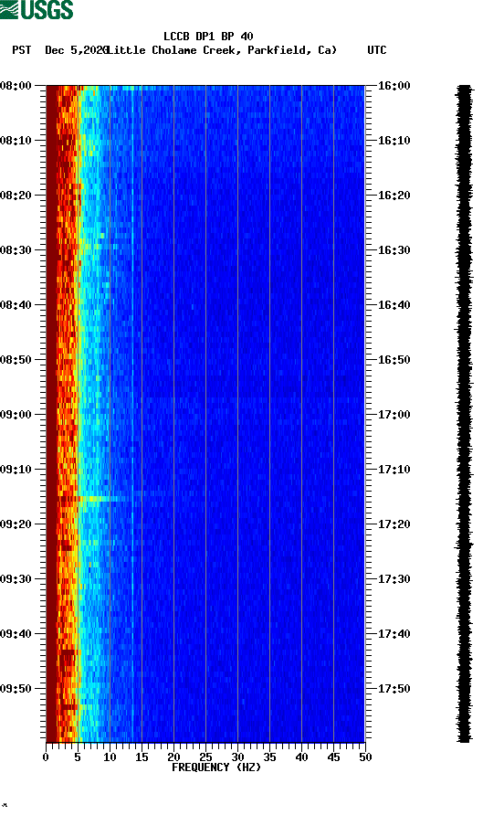Click the 09:10 PST time label
The height and width of the screenshot is (815, 504).
tap(16, 470)
